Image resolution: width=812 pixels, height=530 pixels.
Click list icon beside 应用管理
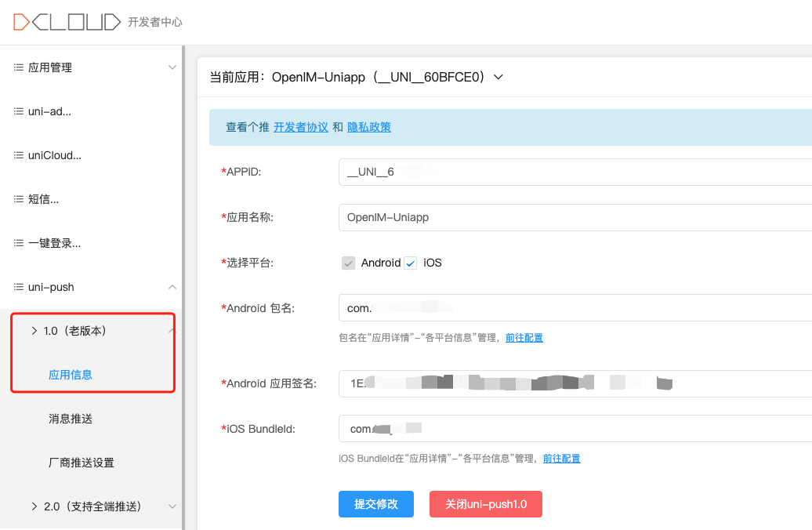point(18,68)
